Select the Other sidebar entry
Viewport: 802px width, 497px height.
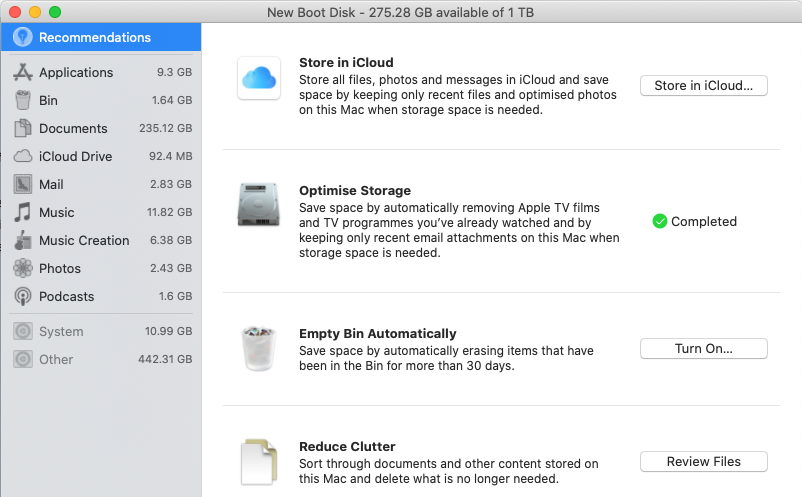pos(56,359)
